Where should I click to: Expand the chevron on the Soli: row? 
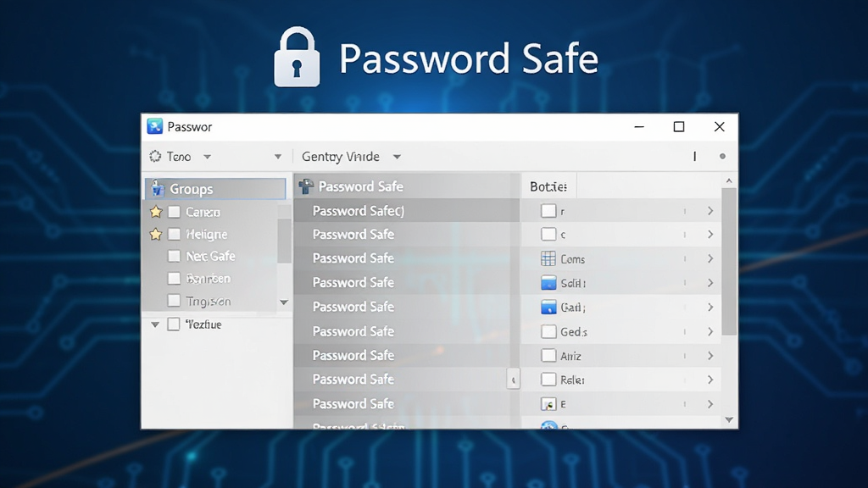pyautogui.click(x=710, y=283)
